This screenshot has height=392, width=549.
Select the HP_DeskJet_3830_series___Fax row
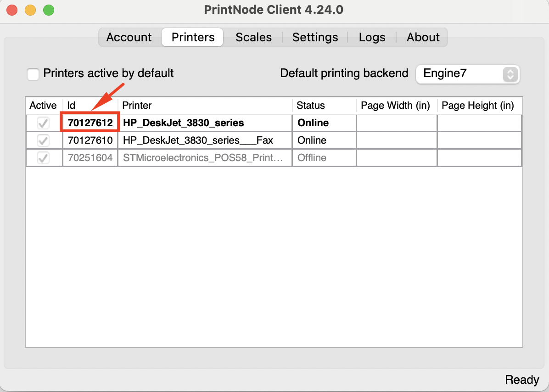(198, 140)
